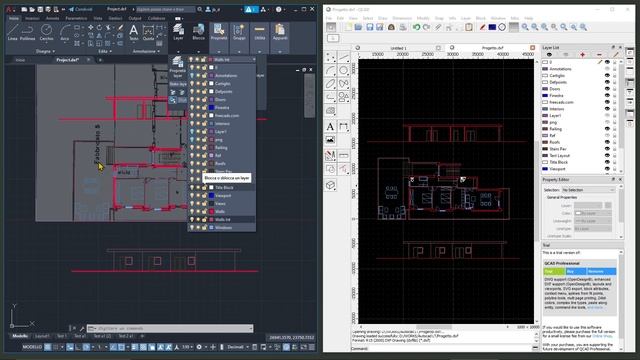The image size is (640, 360).
Task: Toggle visibility eye of Roofs layer in QCAD
Action: click(607, 142)
